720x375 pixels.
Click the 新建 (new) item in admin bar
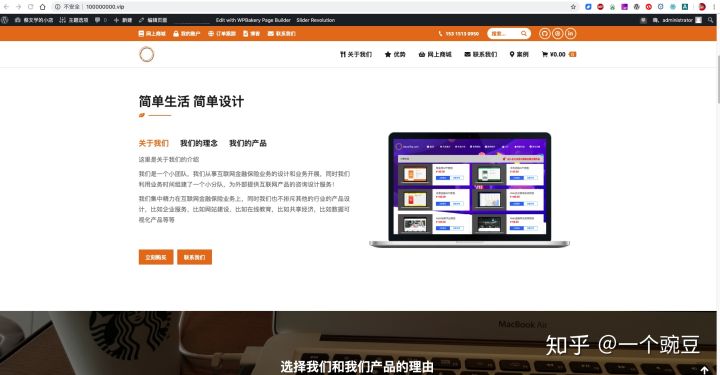pos(123,20)
